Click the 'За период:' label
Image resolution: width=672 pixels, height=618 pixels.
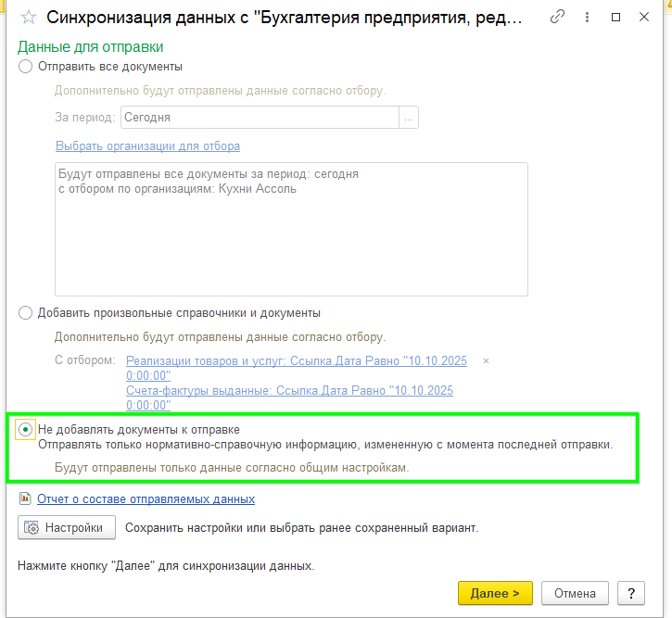coord(85,118)
